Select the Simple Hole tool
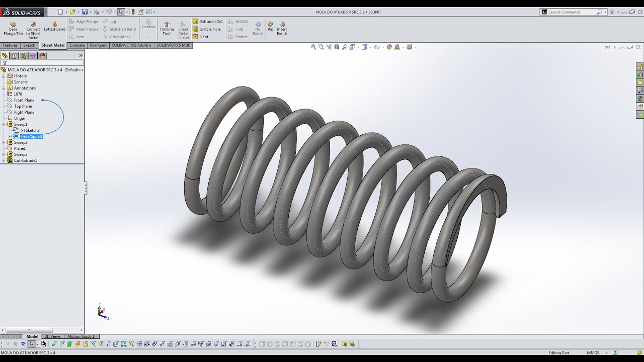The width and height of the screenshot is (644, 362). tap(207, 29)
